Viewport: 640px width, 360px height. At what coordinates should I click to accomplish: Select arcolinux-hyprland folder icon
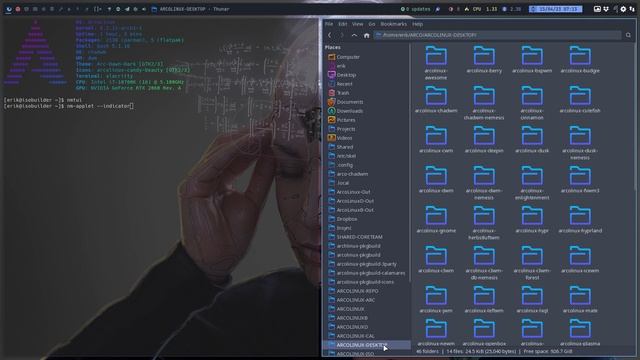580,216
